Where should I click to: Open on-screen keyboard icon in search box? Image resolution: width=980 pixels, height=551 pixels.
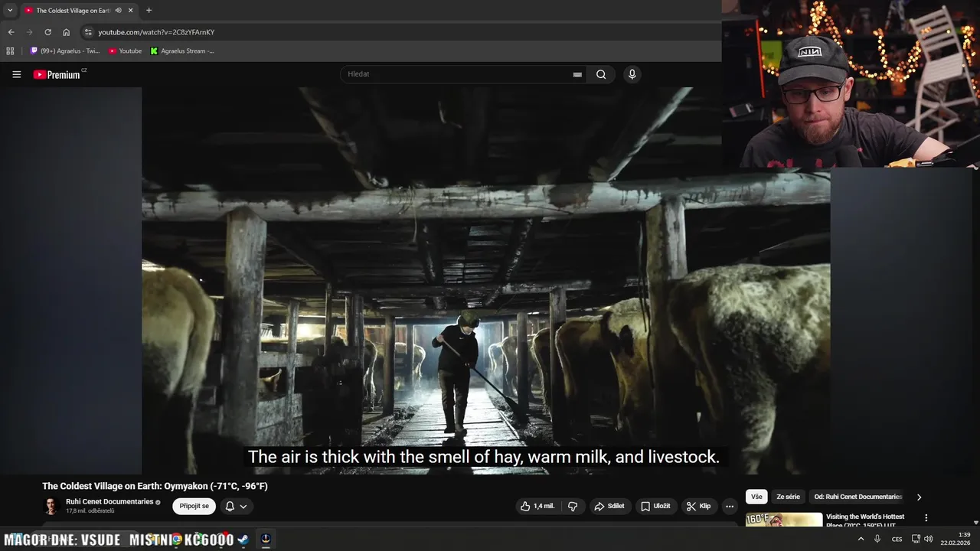(577, 74)
